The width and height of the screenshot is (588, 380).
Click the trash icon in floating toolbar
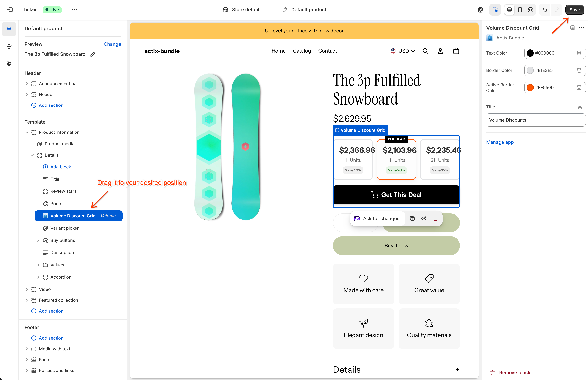436,218
